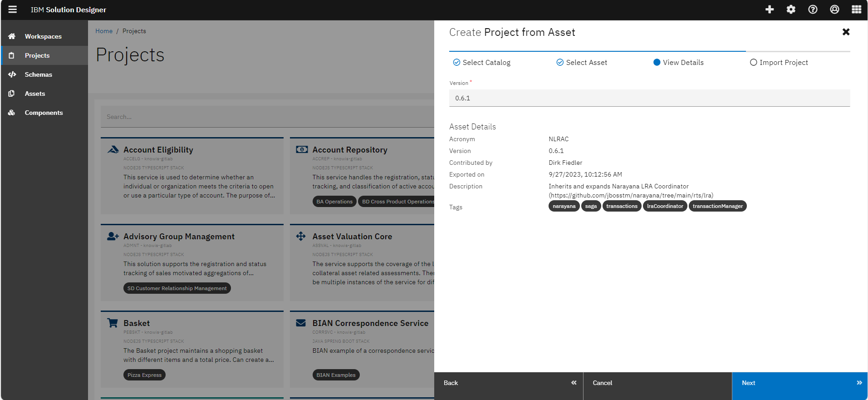The image size is (868, 400).
Task: Click the BIAN Correspondence Service envelope icon
Action: tap(301, 323)
